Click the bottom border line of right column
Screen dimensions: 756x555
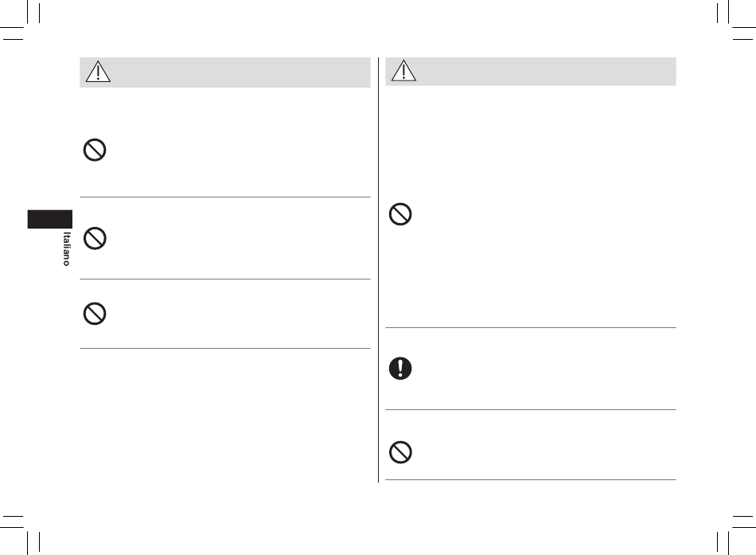pyautogui.click(x=531, y=480)
